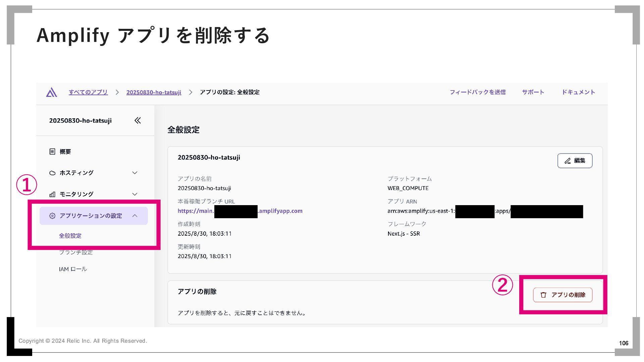
Task: Click フィードバックを送信 link
Action: [478, 92]
